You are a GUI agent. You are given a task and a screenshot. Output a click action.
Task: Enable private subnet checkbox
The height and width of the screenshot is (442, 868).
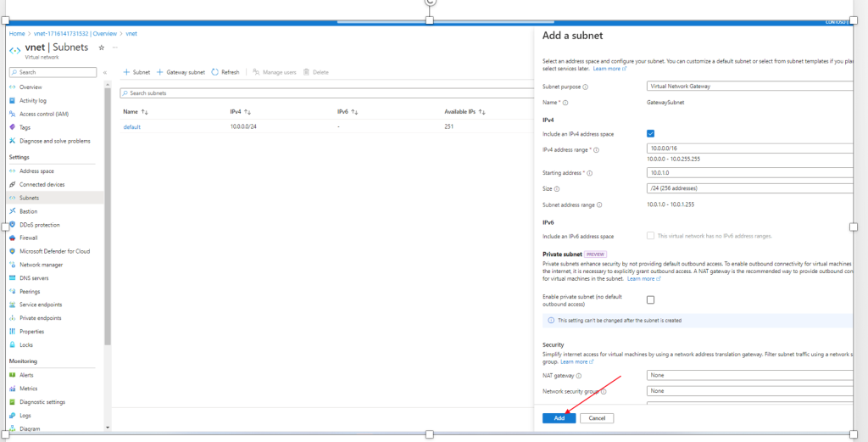click(650, 299)
